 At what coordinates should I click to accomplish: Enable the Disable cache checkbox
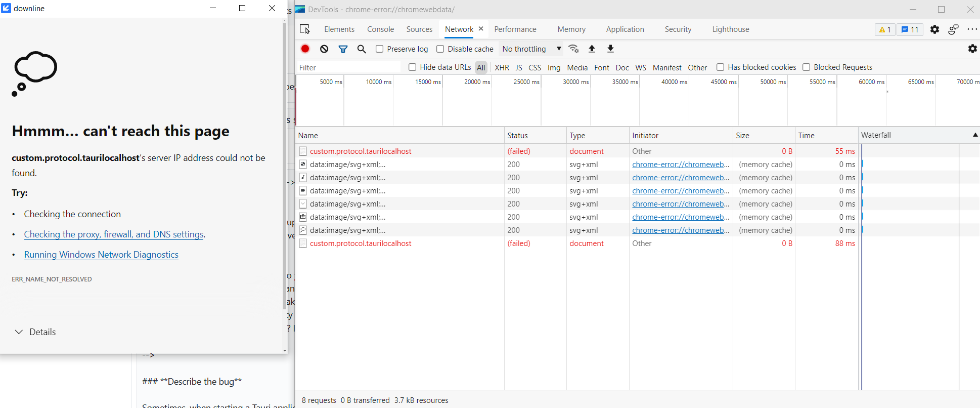coord(440,49)
